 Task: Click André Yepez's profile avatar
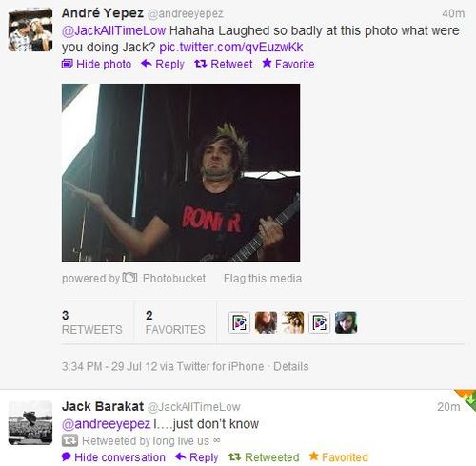(x=30, y=29)
